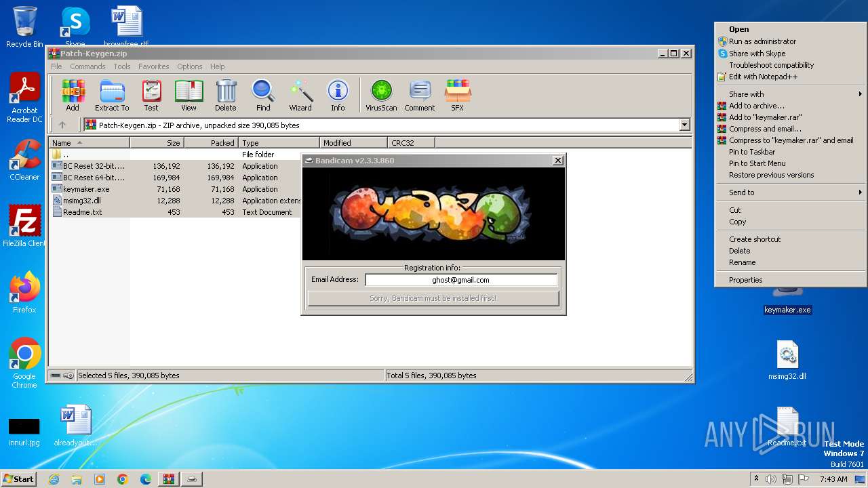Click Chrome icon in taskbar
This screenshot has height=488, width=868.
coord(123,479)
